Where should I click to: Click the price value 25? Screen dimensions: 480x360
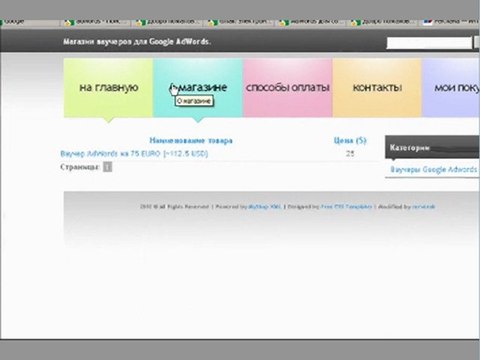tap(350, 154)
